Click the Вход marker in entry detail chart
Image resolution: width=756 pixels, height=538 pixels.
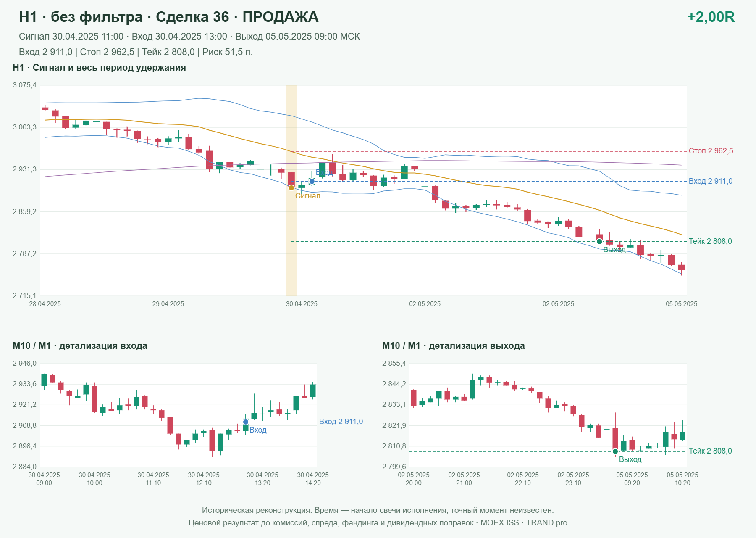246,422
